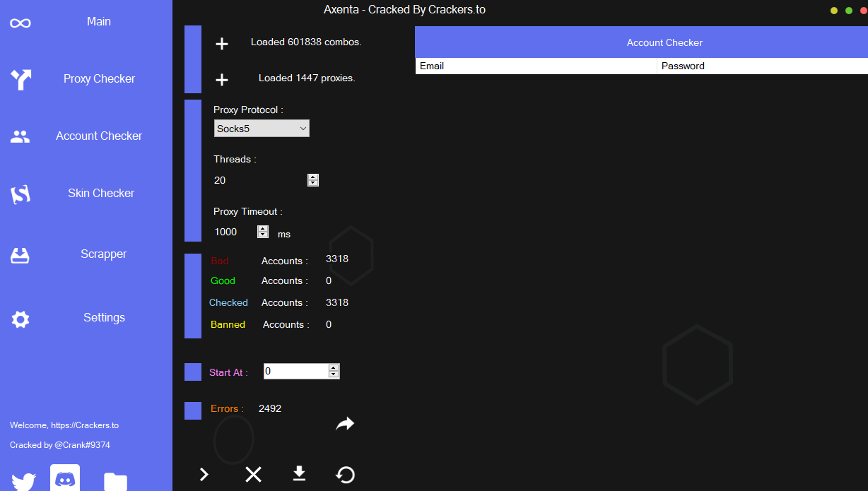Increase the Start At value with up arrow
The height and width of the screenshot is (491, 868).
coord(334,368)
